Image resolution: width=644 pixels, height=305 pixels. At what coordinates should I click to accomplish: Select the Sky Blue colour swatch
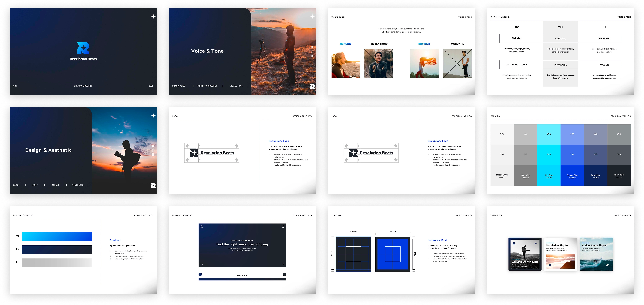[549, 175]
